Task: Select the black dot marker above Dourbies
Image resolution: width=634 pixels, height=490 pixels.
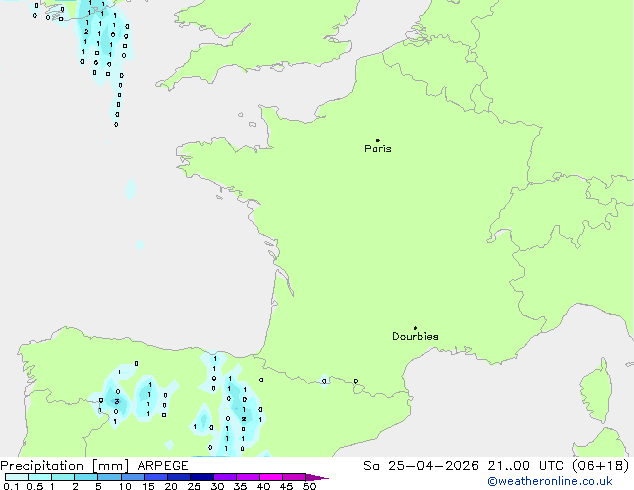Action: 415,328
